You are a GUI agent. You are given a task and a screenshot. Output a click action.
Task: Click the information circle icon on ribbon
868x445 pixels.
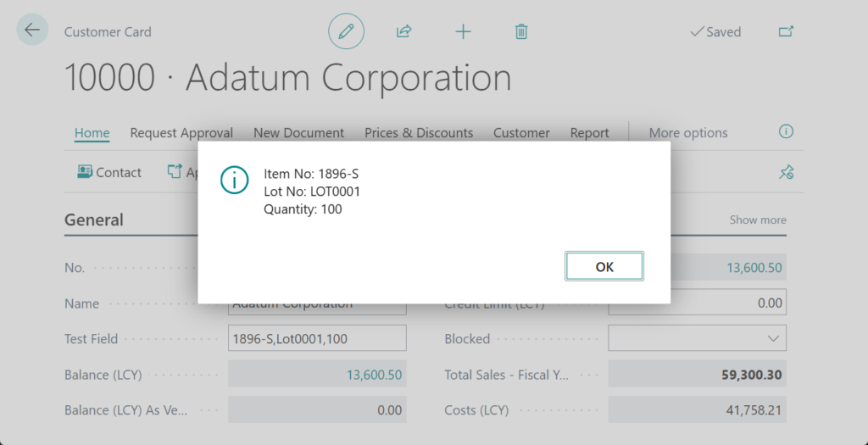(786, 131)
